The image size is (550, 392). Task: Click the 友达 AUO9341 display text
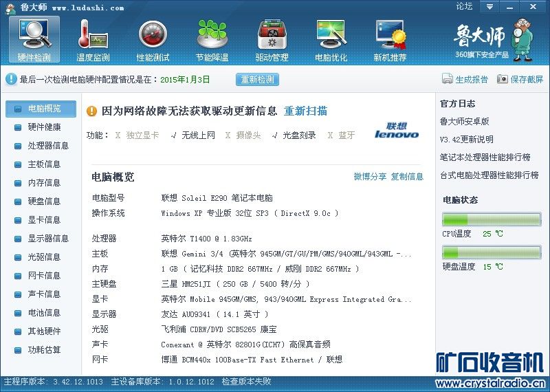[214, 314]
